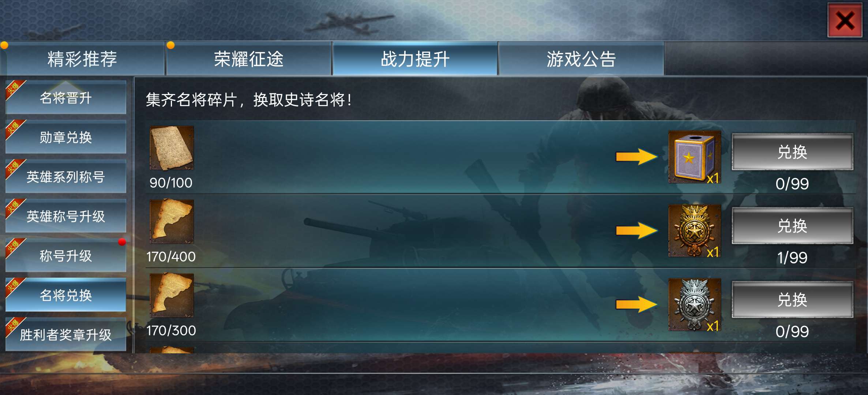Click the yellow arrow beside the gold medal
Screen dimensions: 868x395
tap(637, 231)
